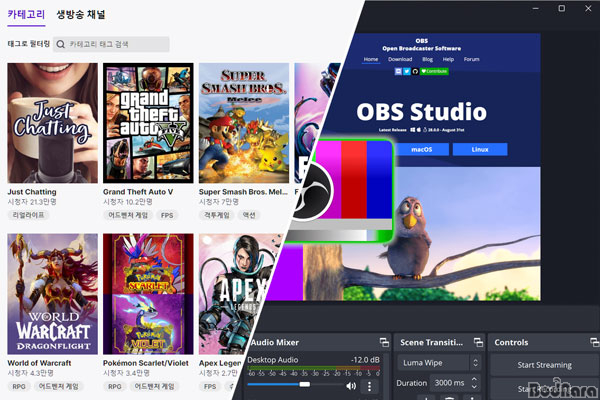Open Forum on the OBS website
This screenshot has width=600, height=400.
[471, 59]
